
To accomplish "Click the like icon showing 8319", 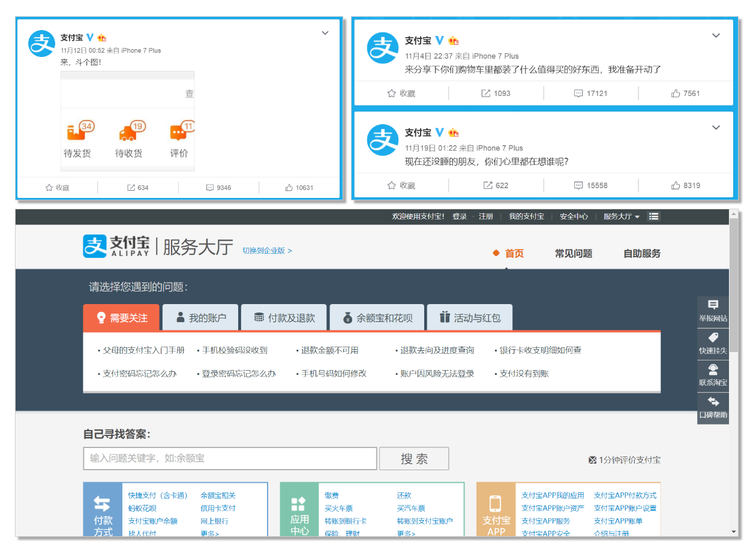I will click(x=676, y=185).
